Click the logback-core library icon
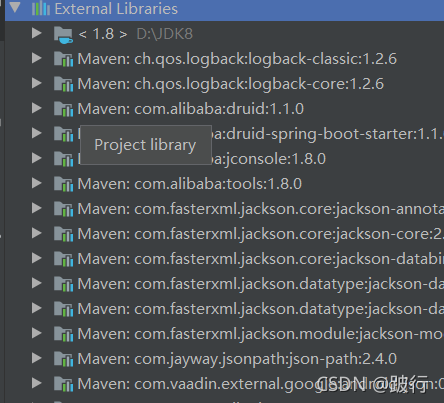Viewport: 444px width, 403px height. [x=63, y=84]
